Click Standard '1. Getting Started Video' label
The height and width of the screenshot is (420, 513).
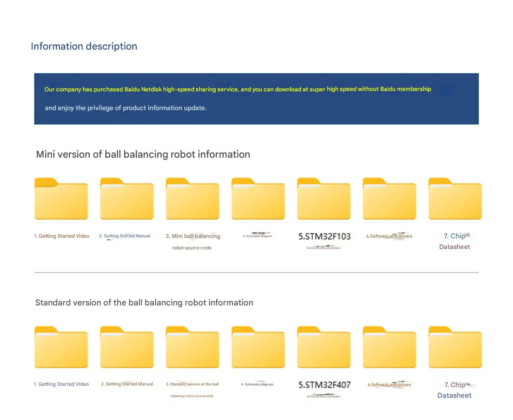point(61,384)
